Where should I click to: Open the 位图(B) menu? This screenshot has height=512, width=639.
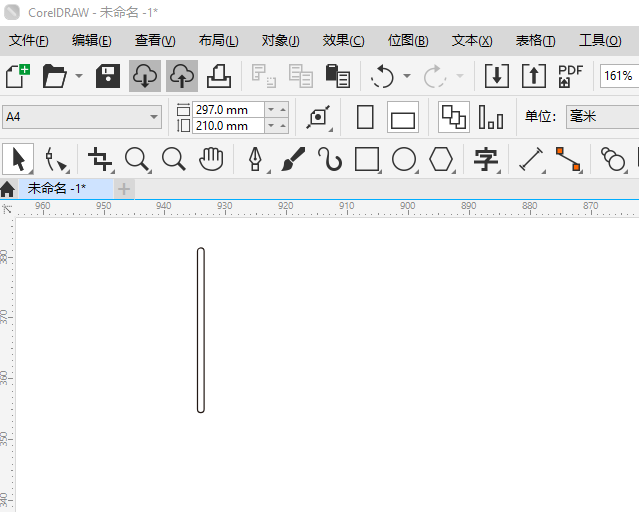coord(408,40)
